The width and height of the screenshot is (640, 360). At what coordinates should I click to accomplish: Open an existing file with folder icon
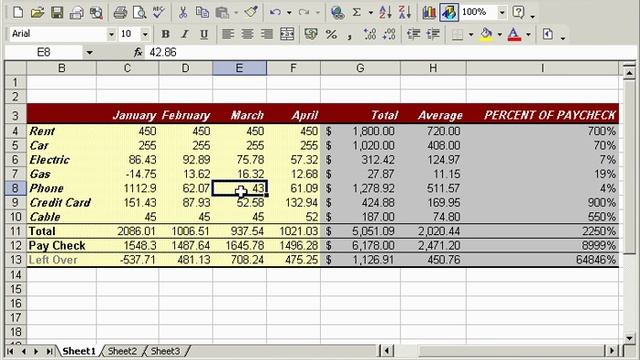(x=37, y=13)
